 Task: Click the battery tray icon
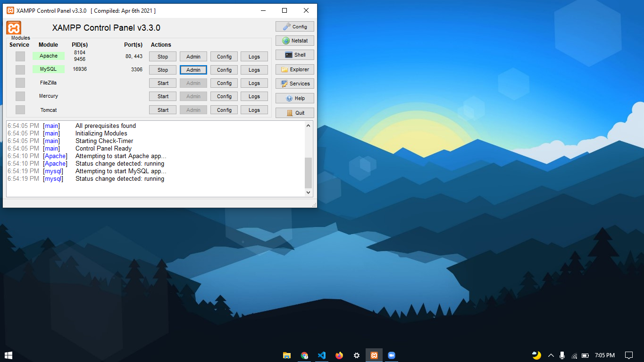585,355
